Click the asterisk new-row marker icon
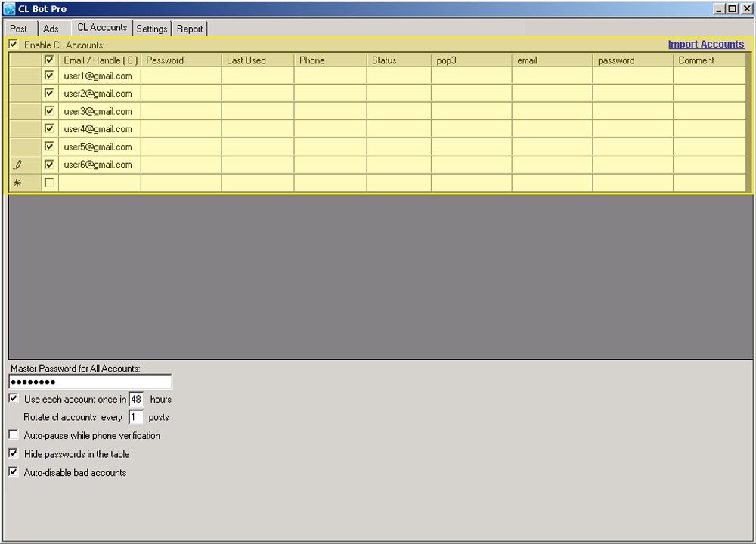Screen dimensions: 756x544 tap(17, 183)
